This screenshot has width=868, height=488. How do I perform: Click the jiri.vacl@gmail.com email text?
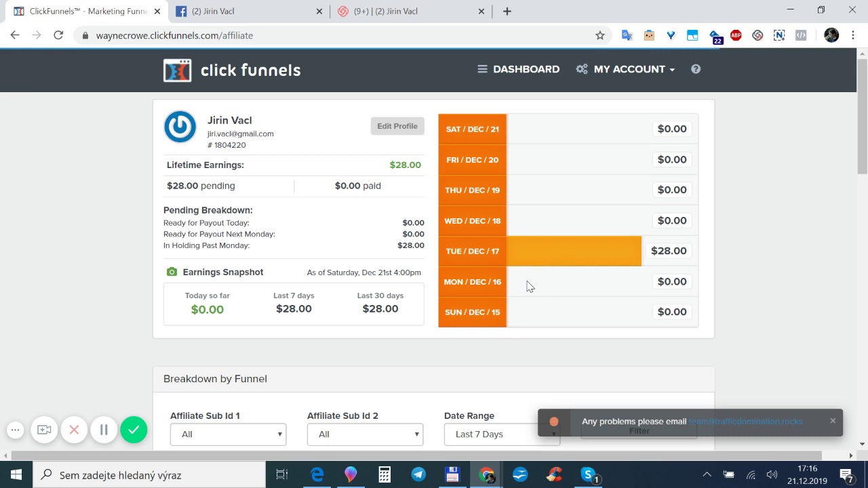(x=241, y=134)
